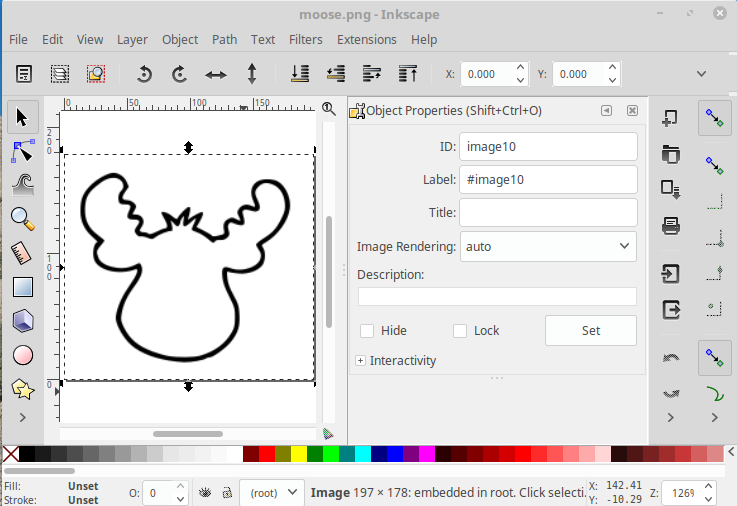The width and height of the screenshot is (737, 506).
Task: Click the Rotate 90° counter-clockwise icon
Action: tap(144, 74)
